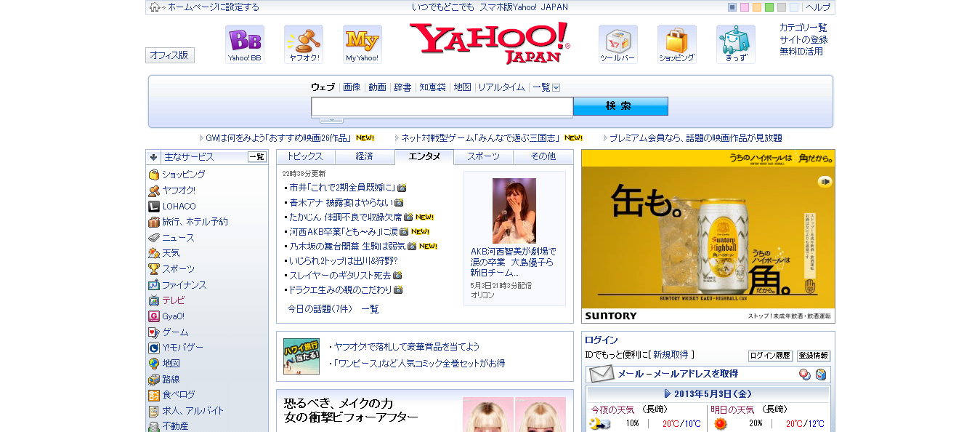980x432 pixels.
Task: Click the tonight weather moon-cloud icon
Action: tap(599, 423)
